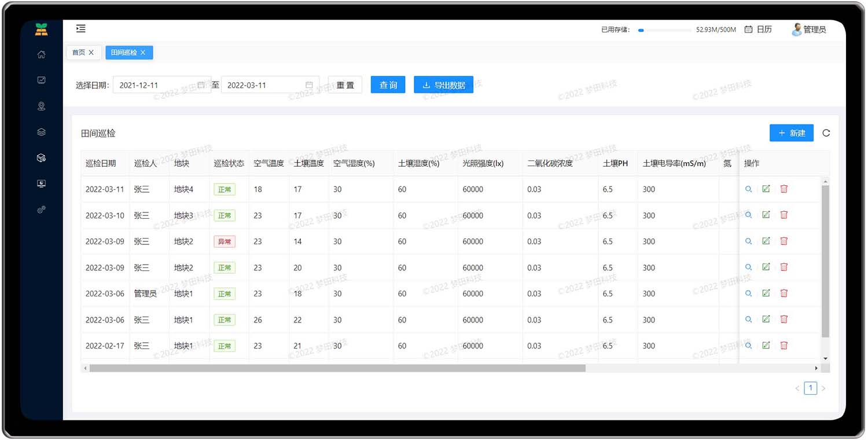Click the 导出数据 export button
Screen dimensions: 868x440
(444, 85)
